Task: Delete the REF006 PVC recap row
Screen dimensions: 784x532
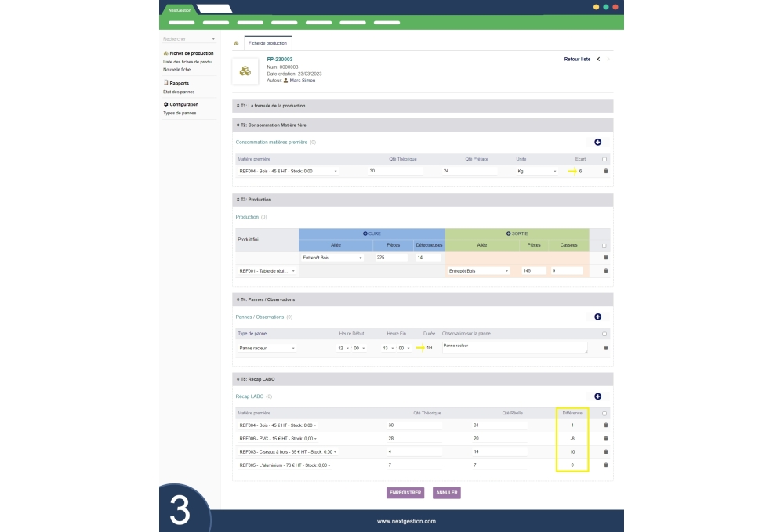Action: point(605,438)
